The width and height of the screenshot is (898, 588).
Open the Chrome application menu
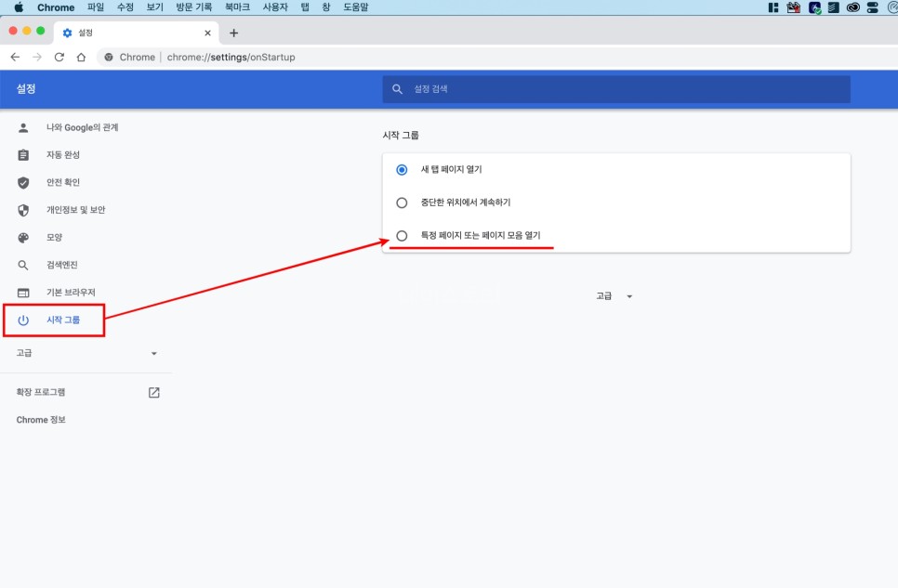(x=56, y=7)
